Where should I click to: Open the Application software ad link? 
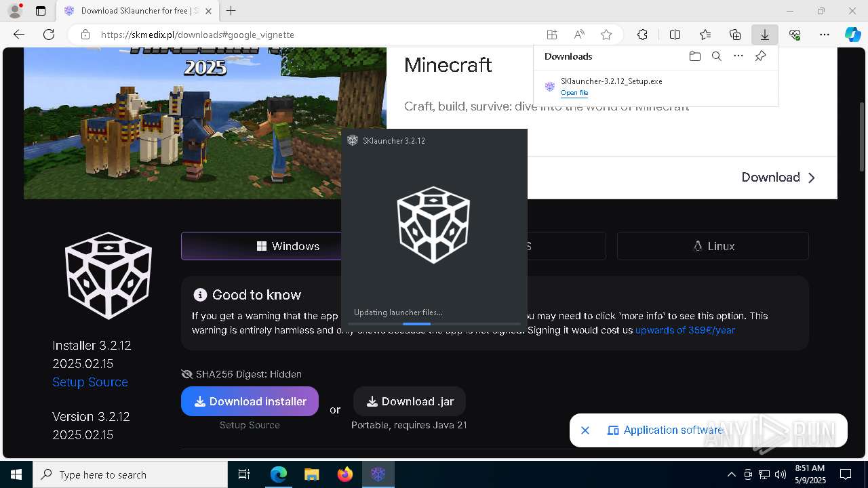(665, 430)
